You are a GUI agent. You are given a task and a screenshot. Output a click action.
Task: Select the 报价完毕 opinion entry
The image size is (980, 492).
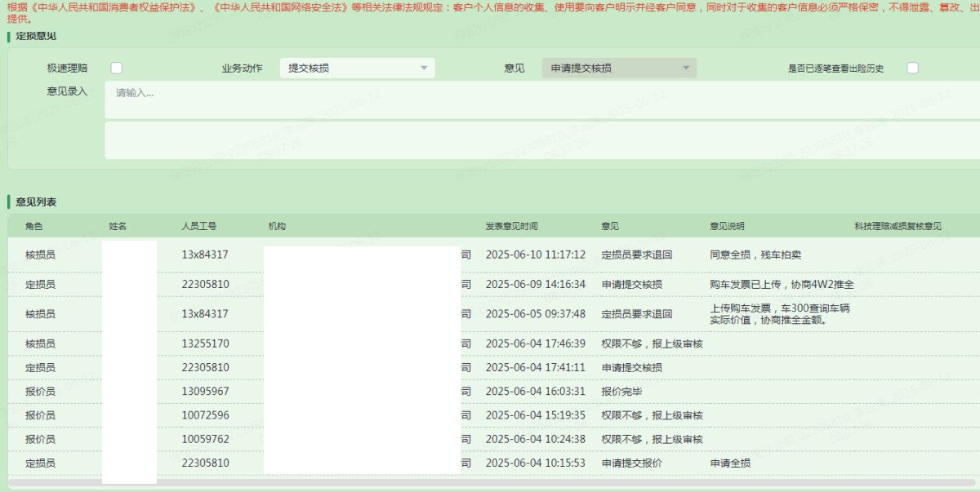[x=621, y=392]
